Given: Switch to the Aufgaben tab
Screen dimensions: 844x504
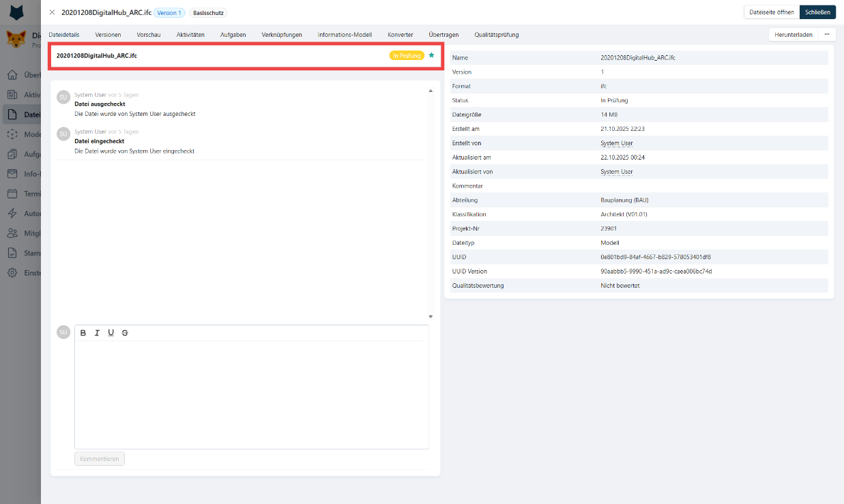Looking at the screenshot, I should tap(233, 35).
